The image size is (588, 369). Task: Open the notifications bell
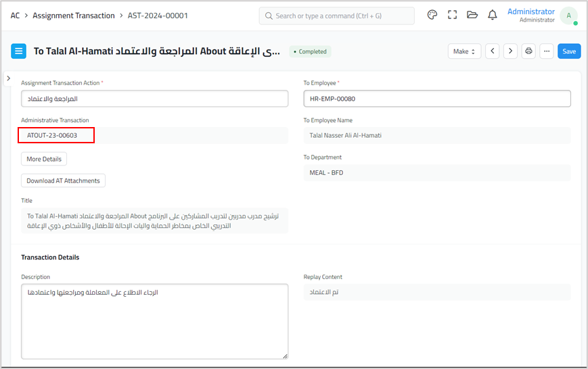[x=492, y=15]
